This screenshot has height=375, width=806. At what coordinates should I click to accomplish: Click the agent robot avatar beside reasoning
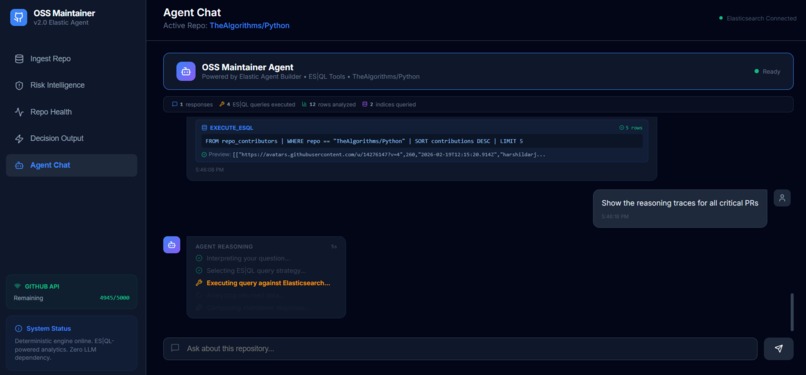(x=172, y=245)
